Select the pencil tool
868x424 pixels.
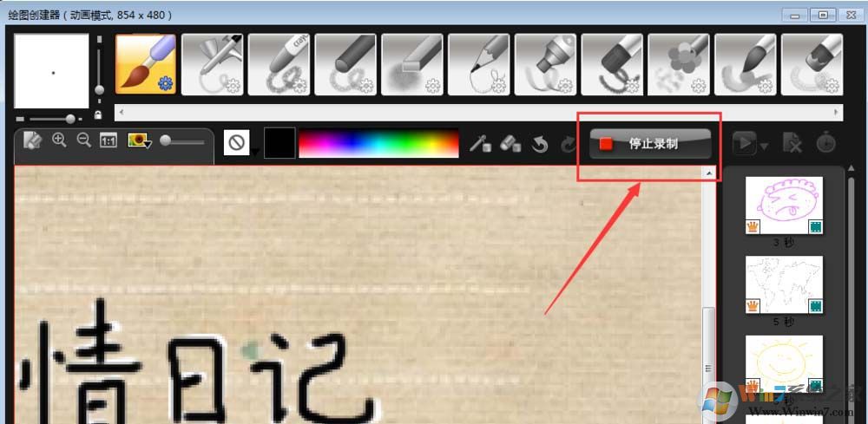click(x=478, y=64)
